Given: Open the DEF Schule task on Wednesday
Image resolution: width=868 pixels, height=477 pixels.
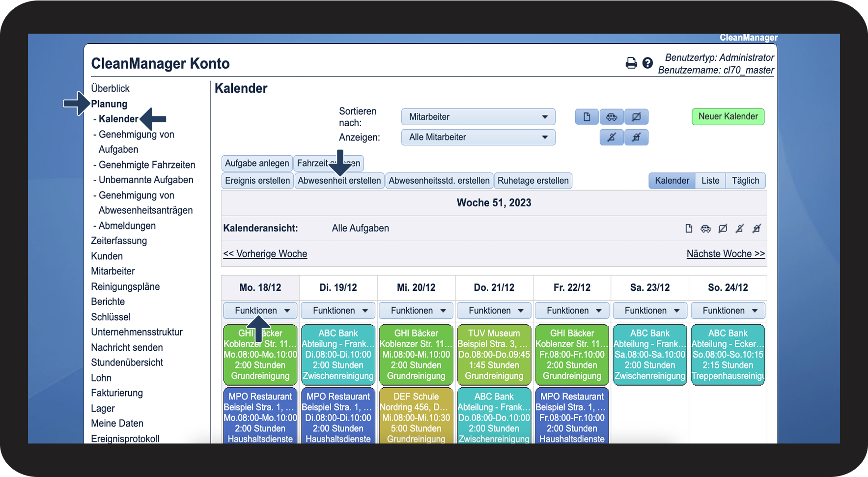Looking at the screenshot, I should (416, 417).
